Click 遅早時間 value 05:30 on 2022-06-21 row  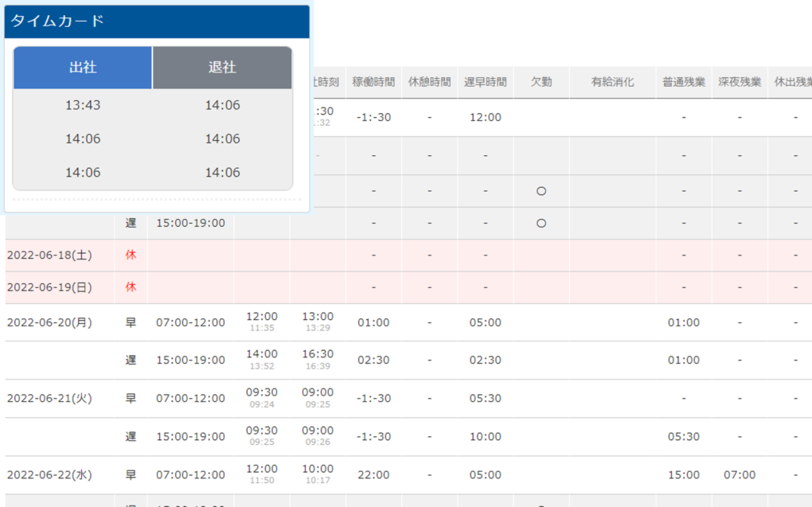(x=486, y=398)
